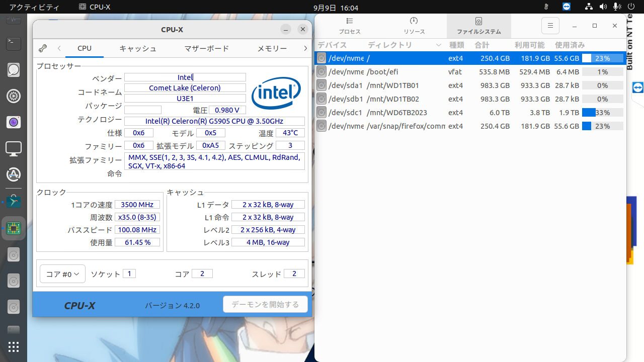Switch to CPU tab in CPU-X
Image resolution: width=644 pixels, height=362 pixels.
[x=85, y=48]
